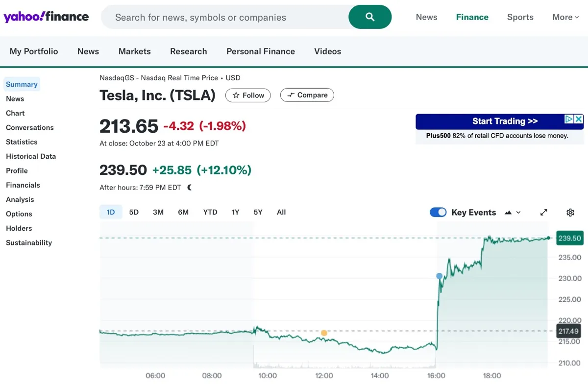The height and width of the screenshot is (384, 588).
Task: Open the Markets tab
Action: coord(134,51)
